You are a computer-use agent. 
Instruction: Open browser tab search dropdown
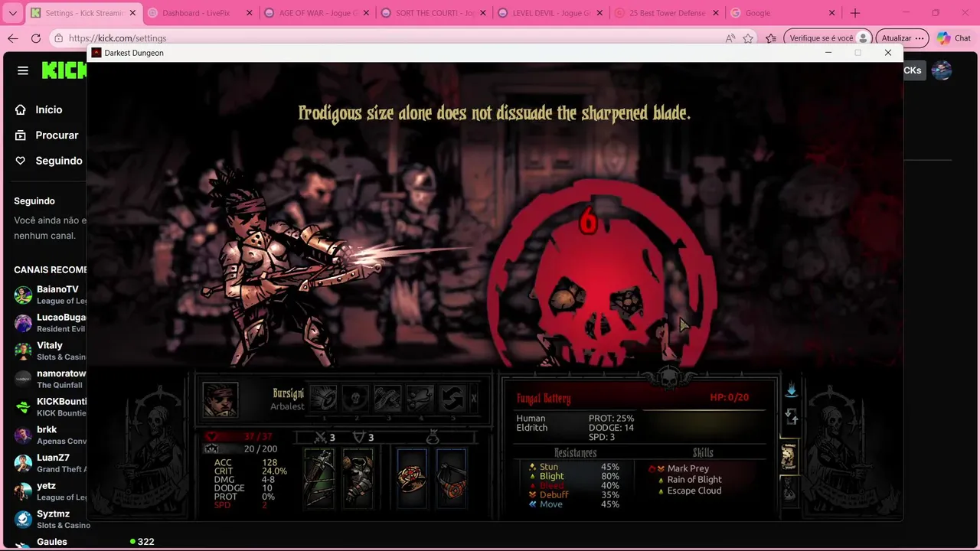(12, 13)
